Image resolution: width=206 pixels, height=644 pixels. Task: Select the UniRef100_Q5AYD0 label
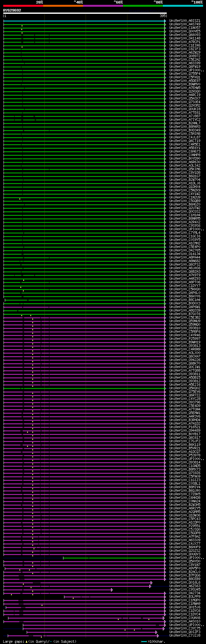tap(185, 561)
